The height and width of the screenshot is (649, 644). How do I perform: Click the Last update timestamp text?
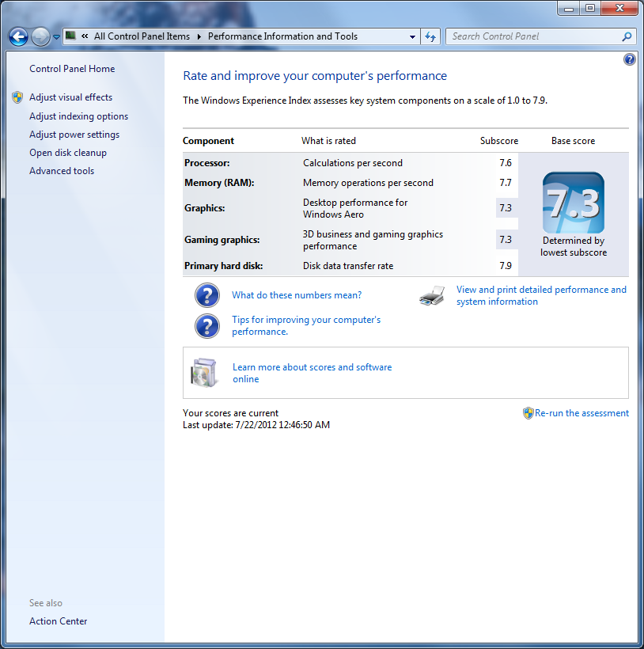256,425
